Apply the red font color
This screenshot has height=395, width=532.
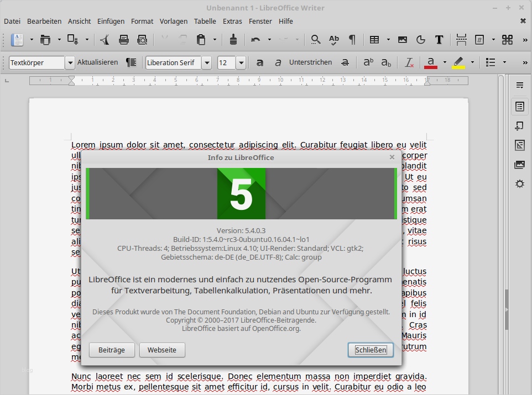(431, 63)
